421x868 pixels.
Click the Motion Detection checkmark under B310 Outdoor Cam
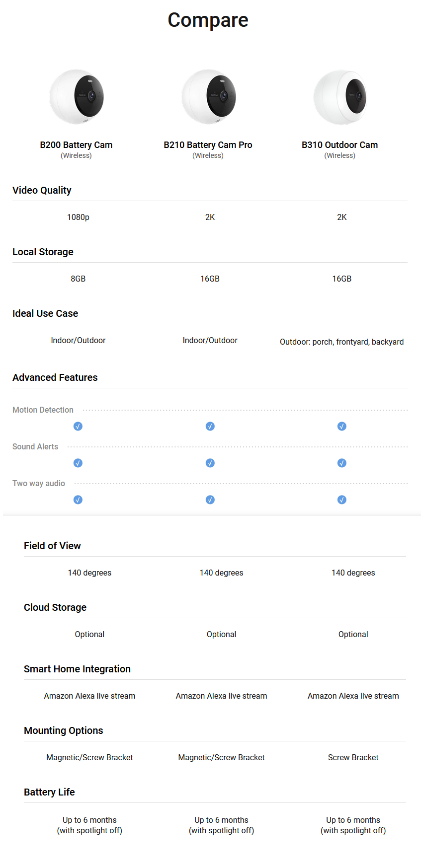coord(342,426)
